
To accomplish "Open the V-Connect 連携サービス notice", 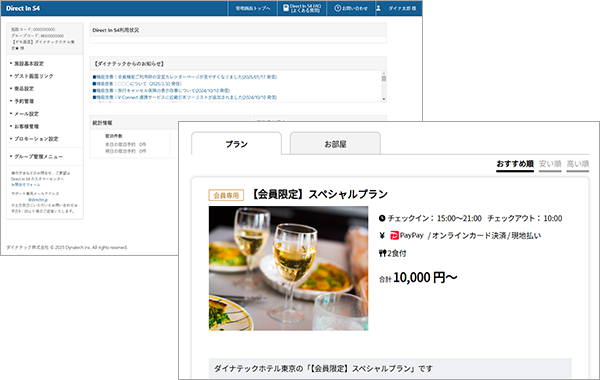I will point(184,98).
